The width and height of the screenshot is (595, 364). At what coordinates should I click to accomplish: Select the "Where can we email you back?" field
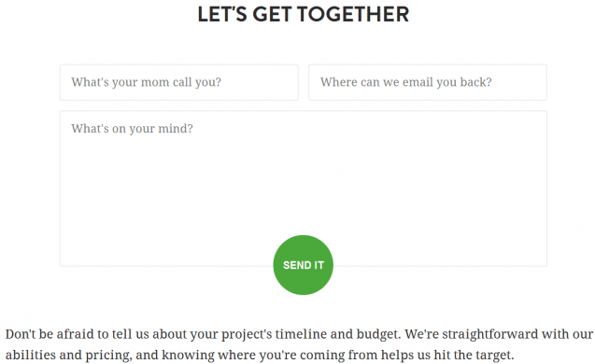428,82
